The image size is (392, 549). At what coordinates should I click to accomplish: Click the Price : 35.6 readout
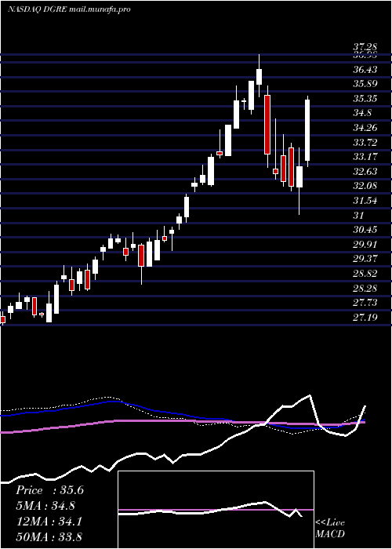[50, 490]
